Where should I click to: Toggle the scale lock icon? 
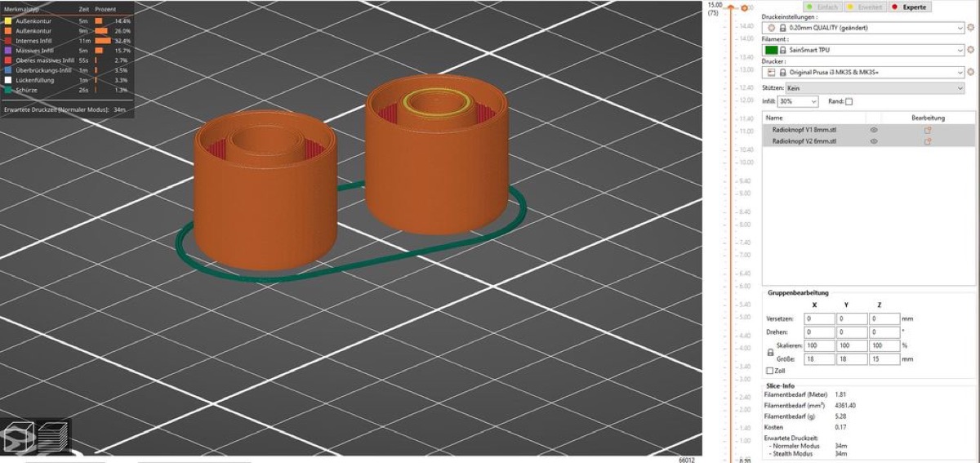point(770,352)
